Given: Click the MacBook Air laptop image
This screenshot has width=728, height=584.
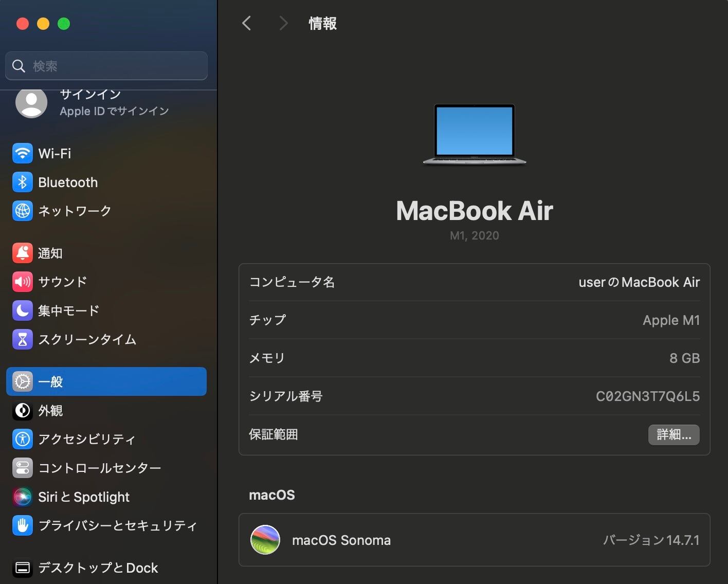Looking at the screenshot, I should click(x=475, y=135).
